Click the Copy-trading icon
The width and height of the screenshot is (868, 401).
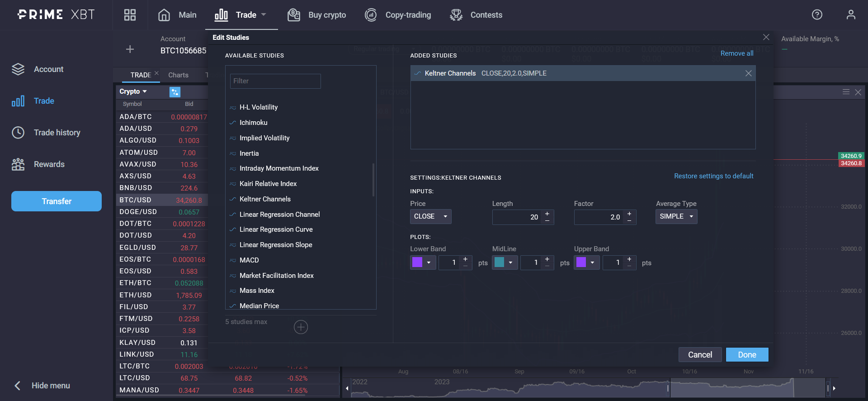(x=371, y=15)
